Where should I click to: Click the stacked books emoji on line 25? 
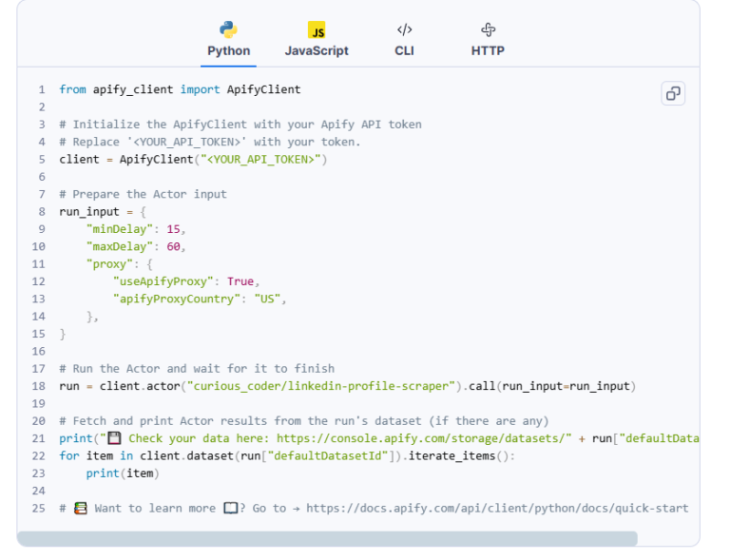pos(81,508)
